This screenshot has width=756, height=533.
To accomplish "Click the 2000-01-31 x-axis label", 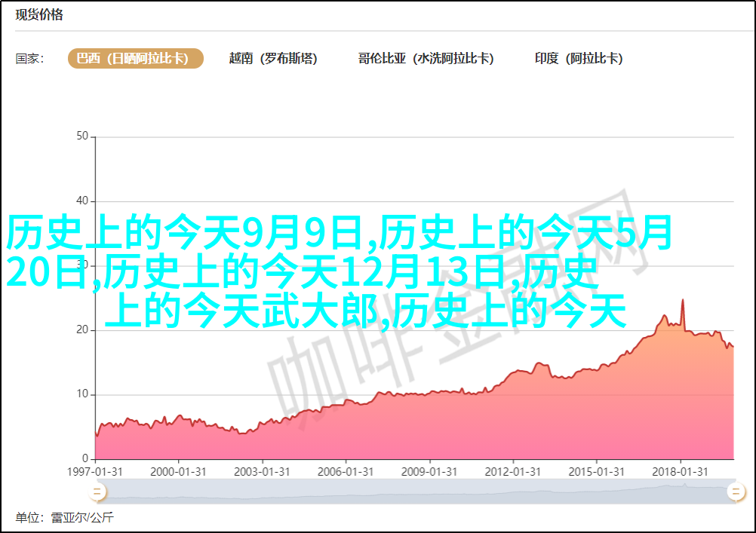I will 178,472.
